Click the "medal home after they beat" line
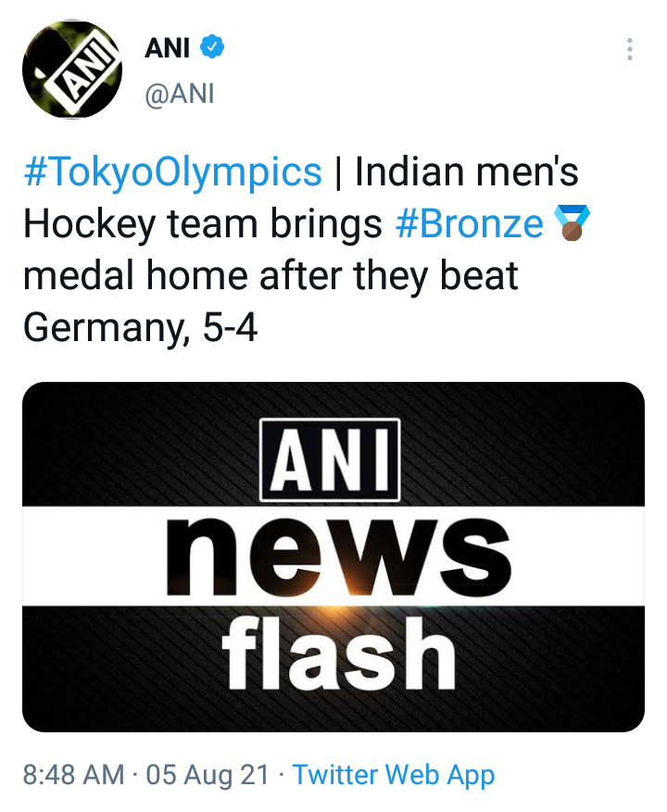Image resolution: width=667 pixels, height=812 pixels. [271, 276]
